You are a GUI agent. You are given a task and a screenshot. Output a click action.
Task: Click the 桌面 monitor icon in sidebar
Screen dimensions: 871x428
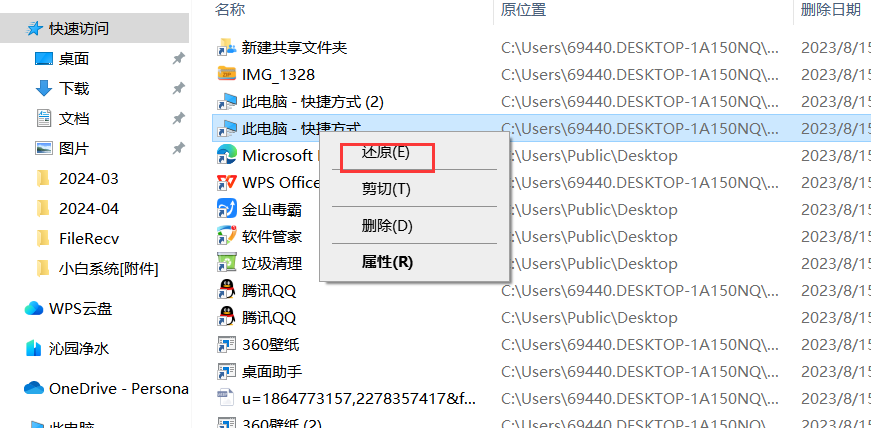click(x=44, y=58)
